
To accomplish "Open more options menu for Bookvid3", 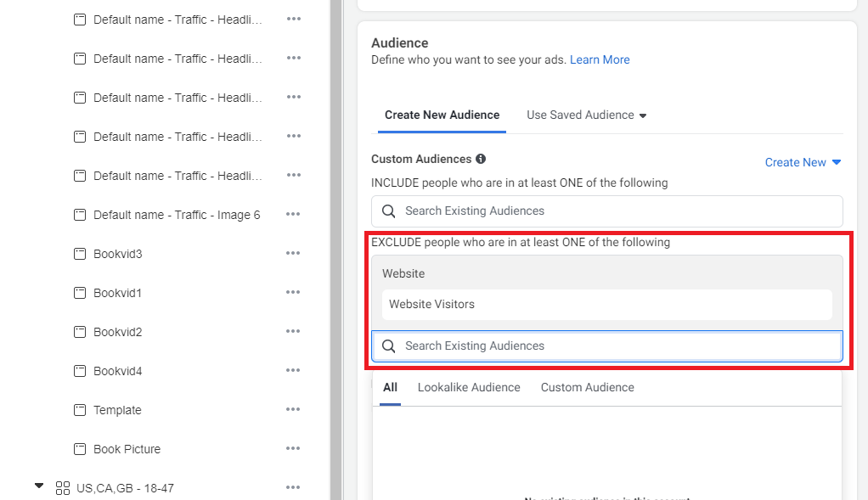I will [293, 253].
